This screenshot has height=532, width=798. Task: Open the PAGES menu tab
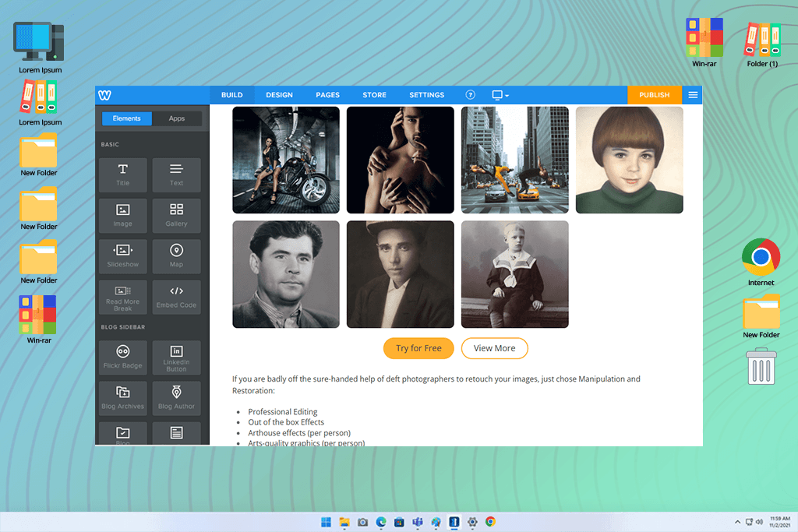tap(328, 95)
